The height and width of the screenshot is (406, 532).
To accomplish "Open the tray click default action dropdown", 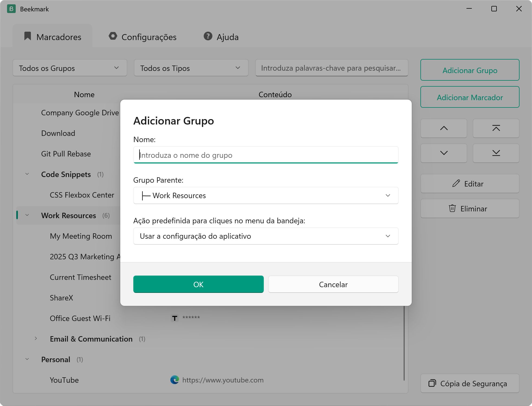I will (x=266, y=236).
